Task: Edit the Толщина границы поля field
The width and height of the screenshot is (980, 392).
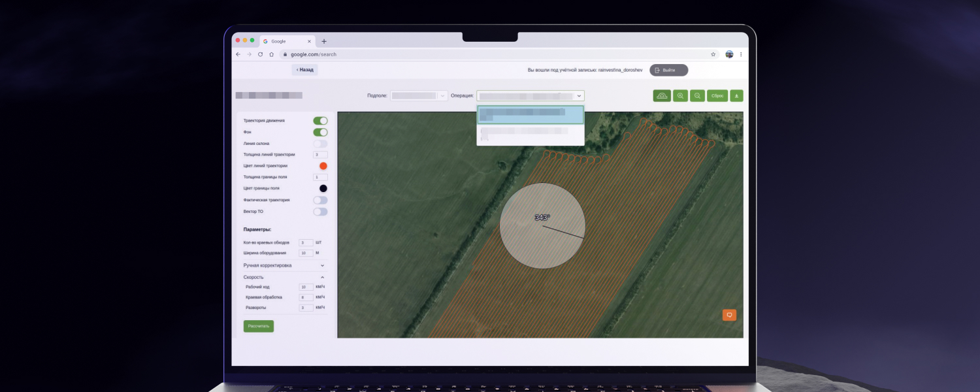Action: (x=320, y=177)
